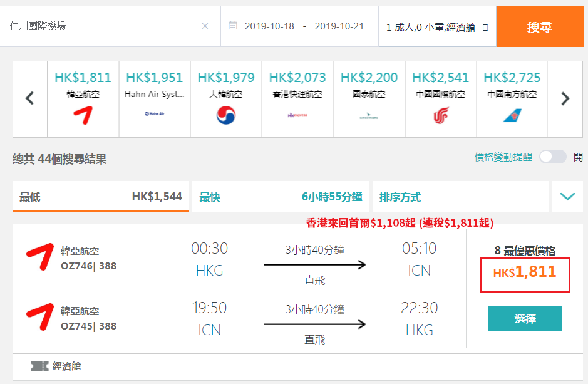
Task: Click the HK$1,811 best price
Action: [x=525, y=272]
